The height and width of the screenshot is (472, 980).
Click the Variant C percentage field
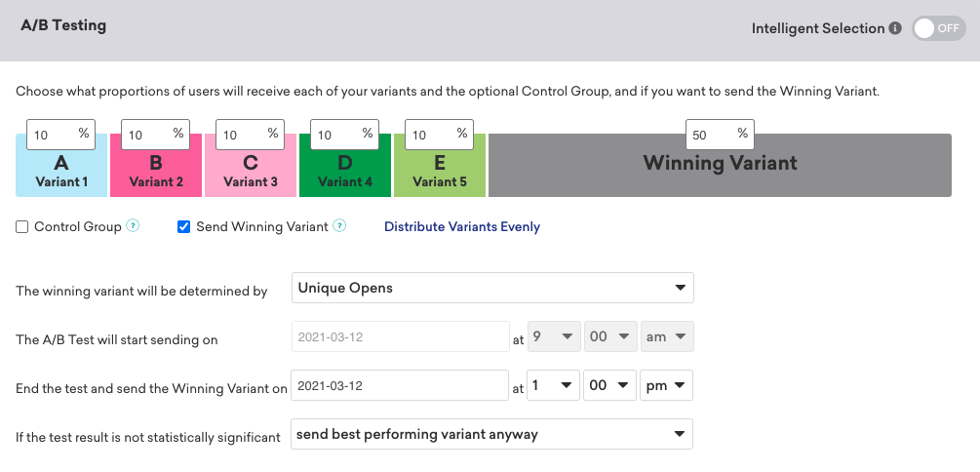(x=250, y=135)
